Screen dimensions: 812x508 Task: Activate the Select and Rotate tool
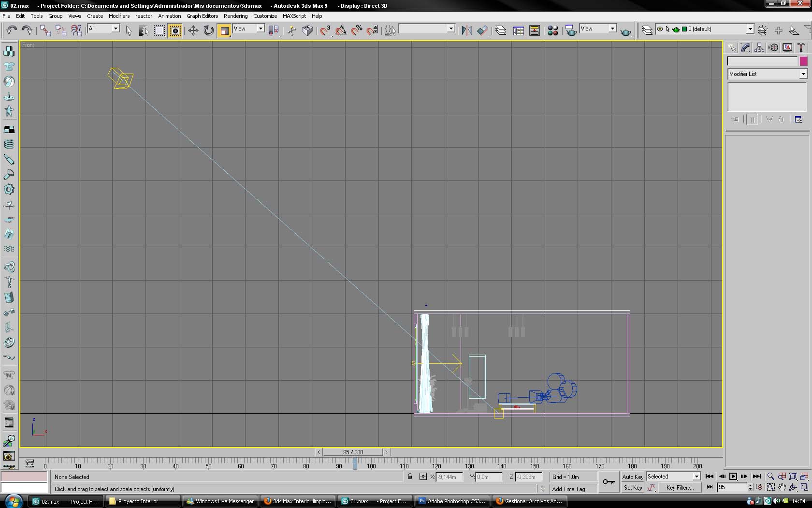point(208,30)
